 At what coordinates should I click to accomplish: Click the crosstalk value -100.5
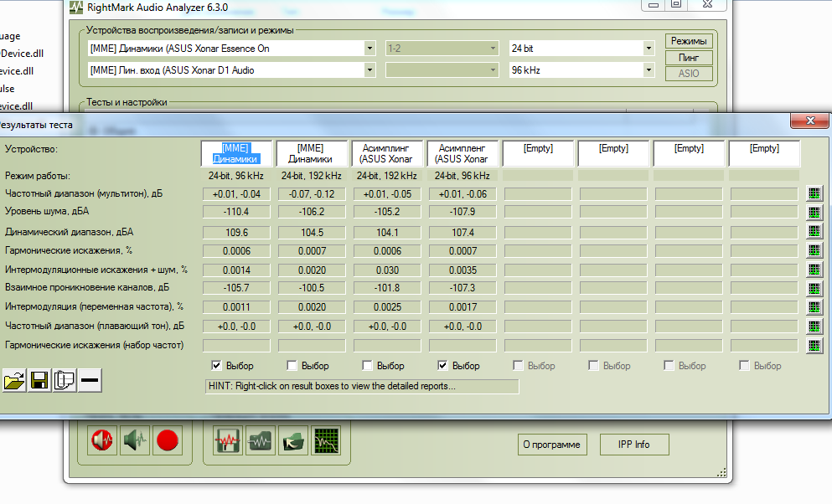[312, 288]
